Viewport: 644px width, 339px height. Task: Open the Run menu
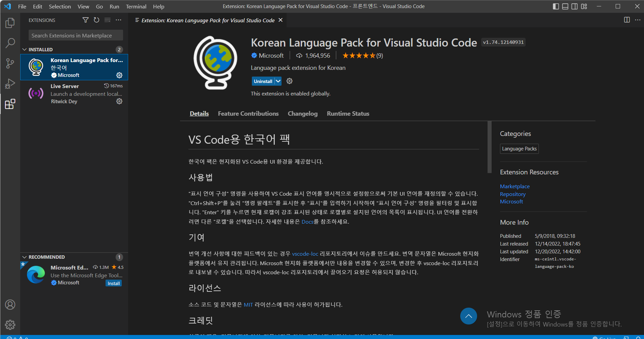pos(114,6)
